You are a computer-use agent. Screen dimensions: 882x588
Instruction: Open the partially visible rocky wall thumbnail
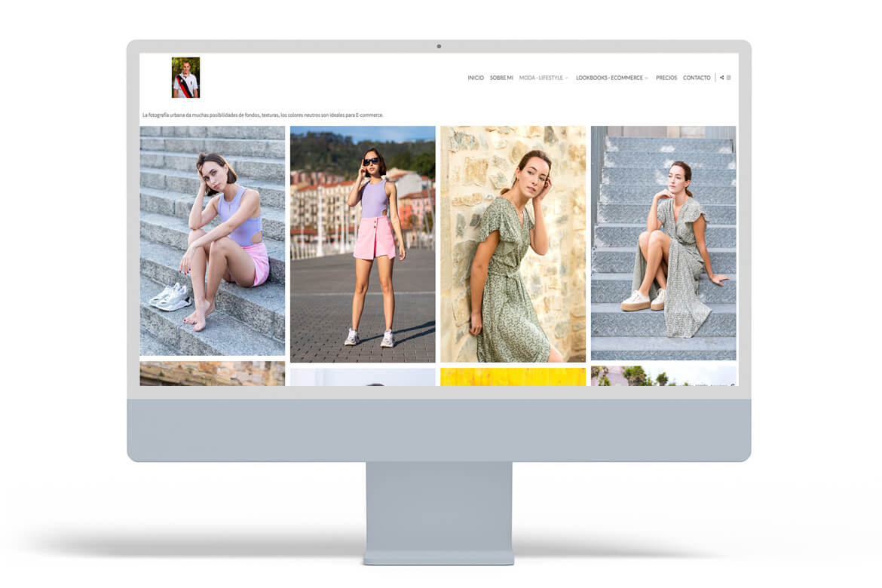tap(213, 374)
